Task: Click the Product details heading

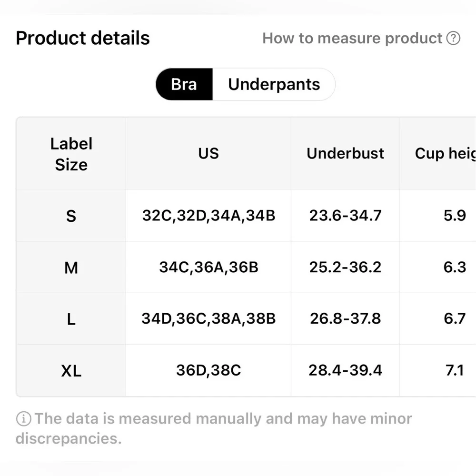Action: click(x=83, y=38)
